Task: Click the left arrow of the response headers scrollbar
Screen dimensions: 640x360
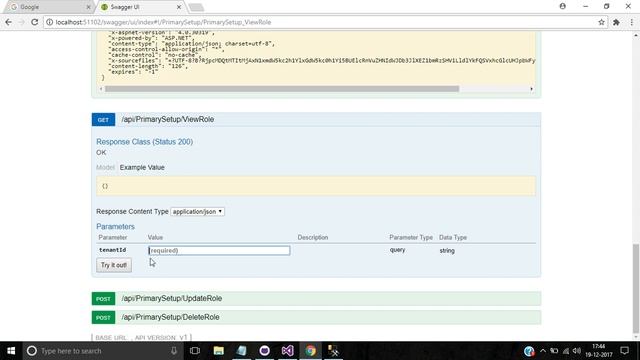Action: tap(101, 89)
